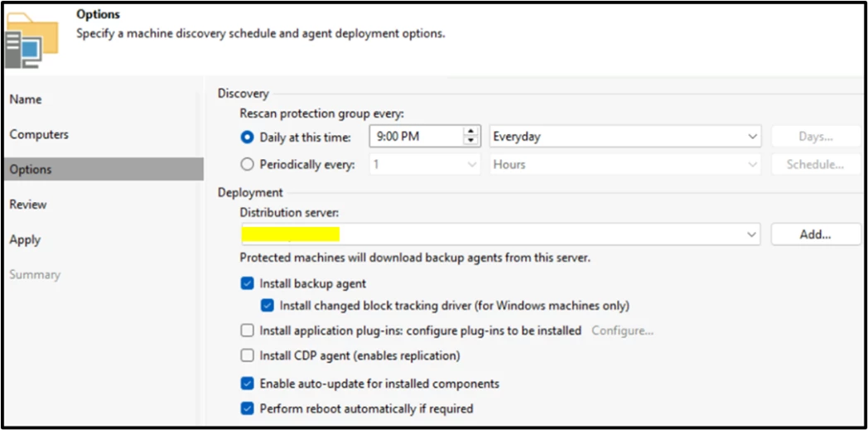Screen dimensions: 868x430
Task: Increase daily time with spinner up arrow
Action: click(x=471, y=132)
